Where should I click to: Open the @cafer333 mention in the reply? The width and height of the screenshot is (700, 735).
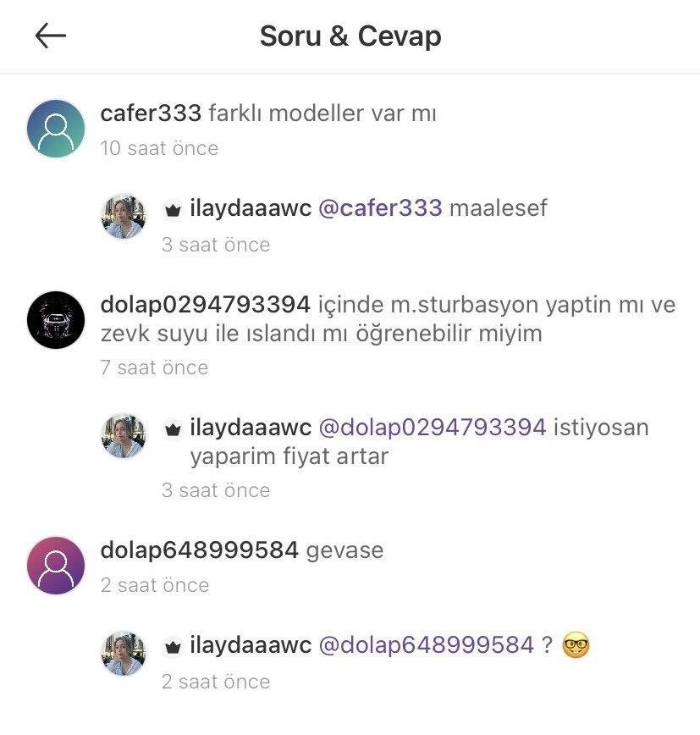click(x=380, y=208)
